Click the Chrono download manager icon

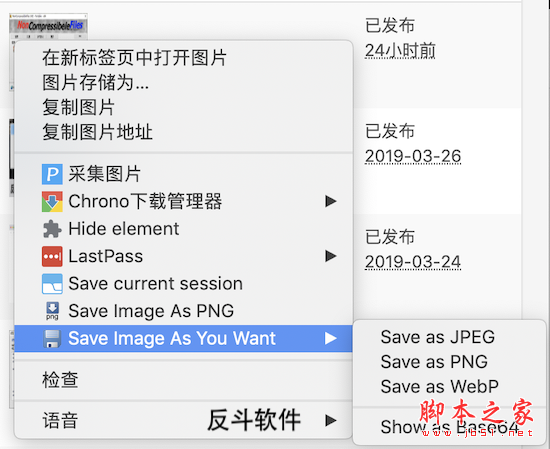tap(52, 201)
